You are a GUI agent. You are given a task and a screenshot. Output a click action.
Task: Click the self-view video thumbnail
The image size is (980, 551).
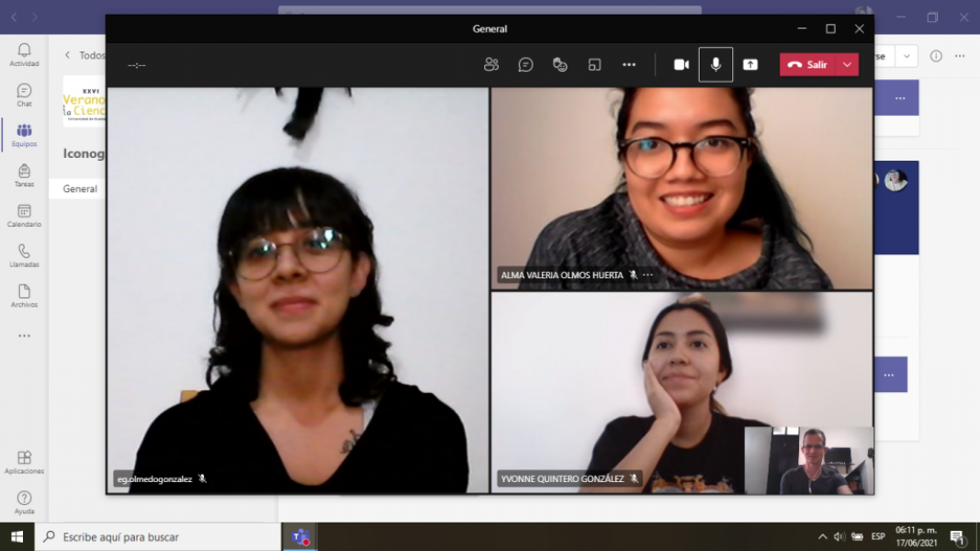coord(808,461)
